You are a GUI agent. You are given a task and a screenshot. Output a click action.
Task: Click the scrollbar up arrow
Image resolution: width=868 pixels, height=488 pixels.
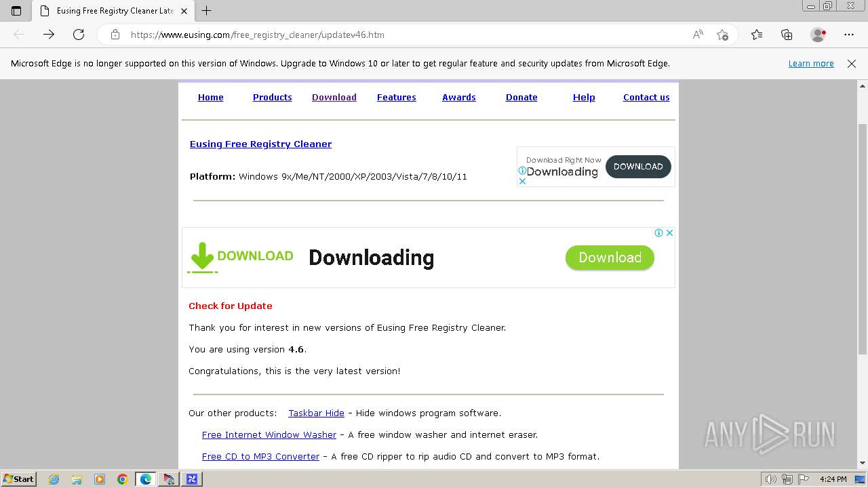[x=863, y=86]
